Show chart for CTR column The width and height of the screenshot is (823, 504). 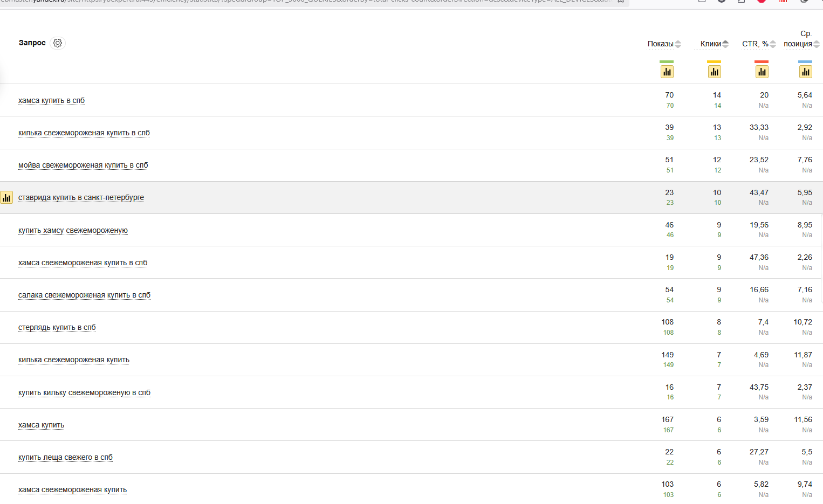[x=762, y=72]
